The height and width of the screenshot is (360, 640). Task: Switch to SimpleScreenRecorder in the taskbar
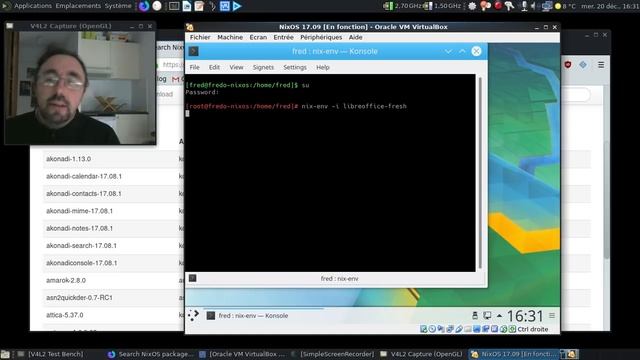(333, 354)
